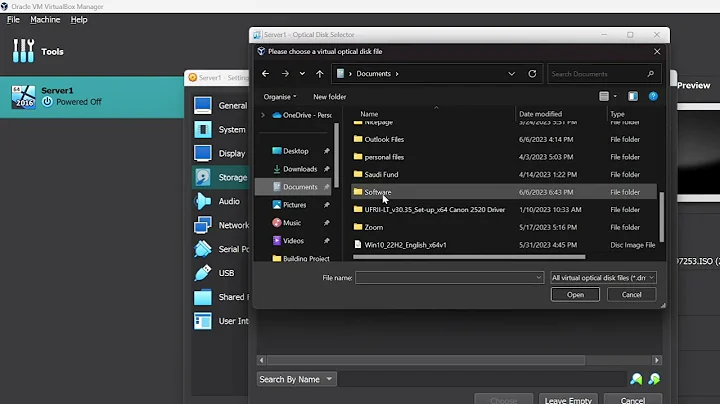Go back in file dialog navigation
Viewport: 720px width, 404px height.
265,73
